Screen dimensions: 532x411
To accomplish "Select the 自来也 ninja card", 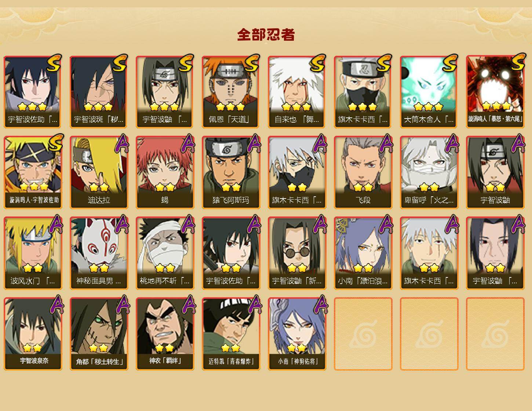I will (x=297, y=92).
